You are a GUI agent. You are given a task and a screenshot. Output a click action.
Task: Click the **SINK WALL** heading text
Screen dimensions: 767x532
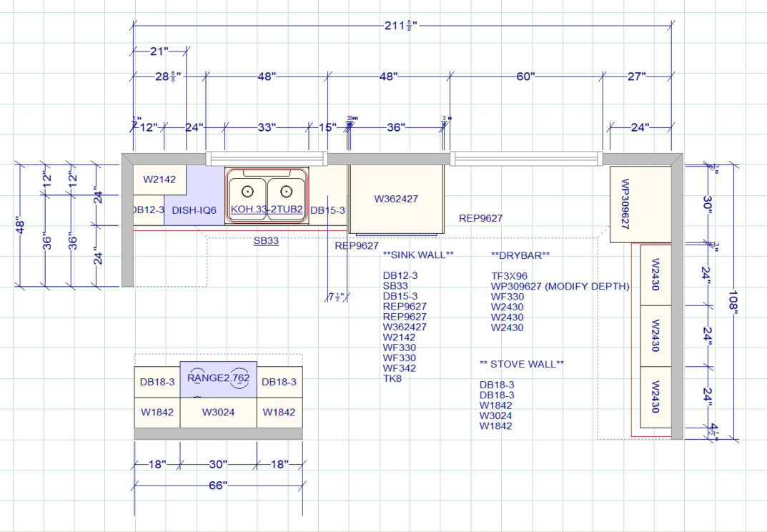[418, 255]
